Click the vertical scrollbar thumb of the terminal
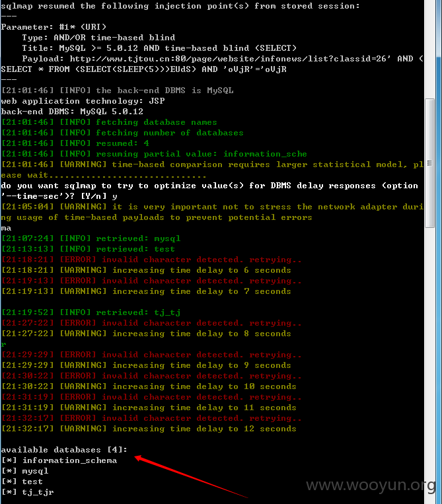 point(430,163)
